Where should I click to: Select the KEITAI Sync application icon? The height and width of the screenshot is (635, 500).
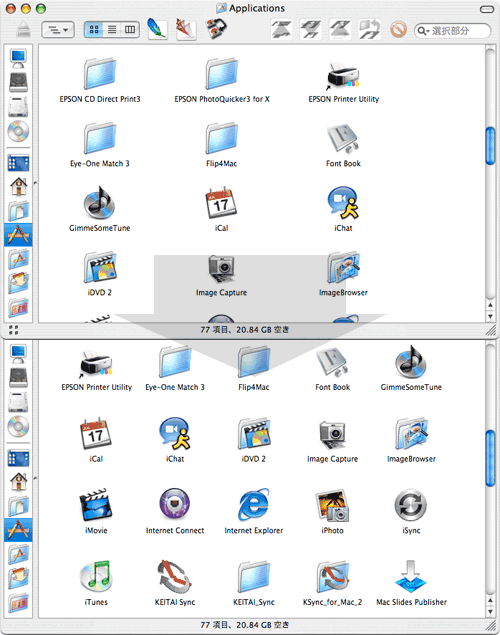(174, 577)
